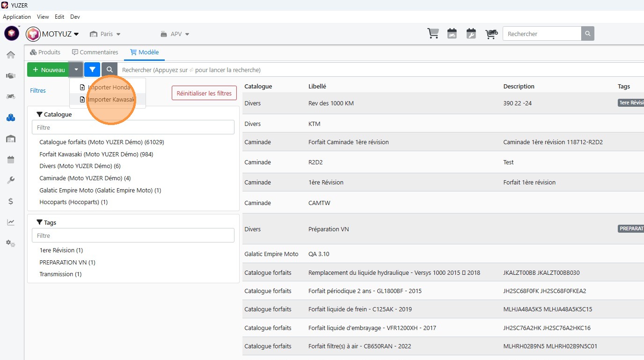Open the shopping cart icon in header
644x360 pixels.
click(433, 34)
